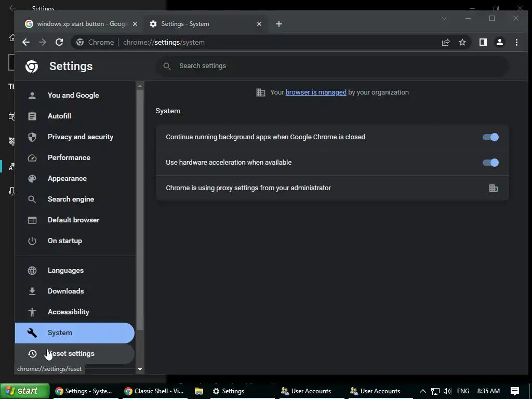Viewport: 532px width, 399px height.
Task: Open the Autofill section
Action: click(x=75, y=116)
